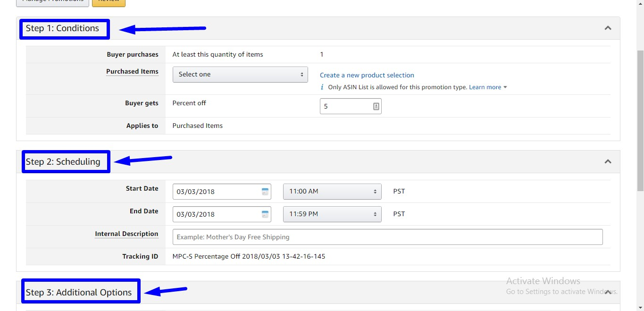The height and width of the screenshot is (311, 644).
Task: Expand the Learn more dropdown arrow
Action: click(505, 87)
